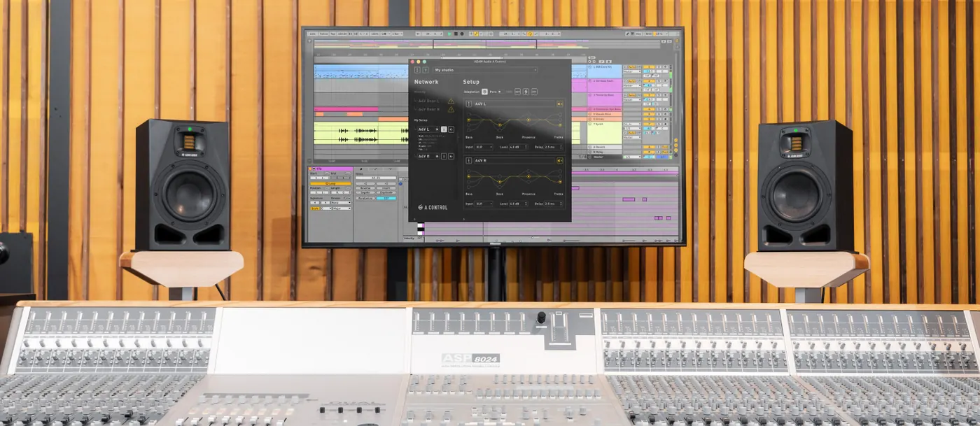Click the lightning bolt icon in Setup
980x426 pixels.
[x=526, y=92]
